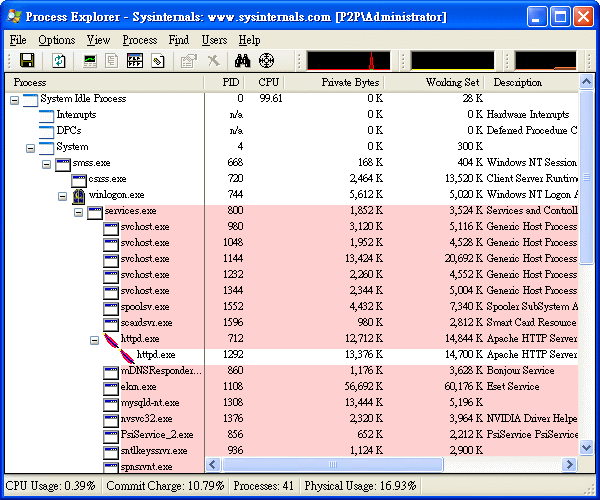Image resolution: width=600 pixels, height=500 pixels.
Task: Click the winlogon.exe process icon
Action: (x=79, y=195)
